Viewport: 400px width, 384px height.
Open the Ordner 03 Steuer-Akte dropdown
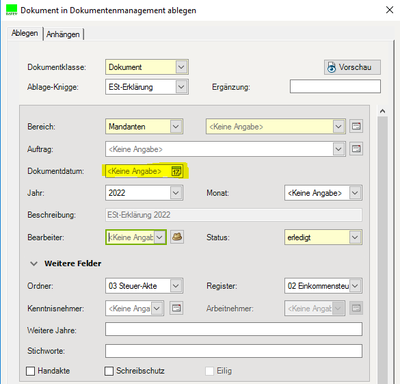(x=176, y=286)
